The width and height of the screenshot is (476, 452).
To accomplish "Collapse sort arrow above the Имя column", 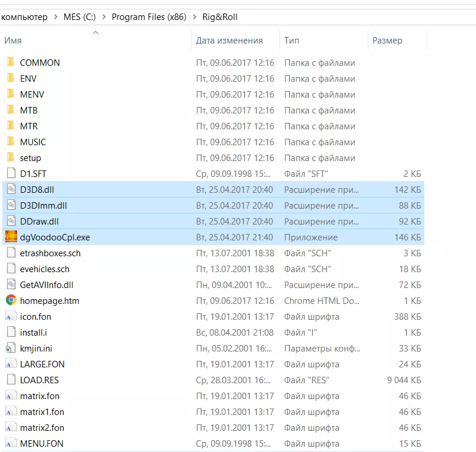I will click(95, 33).
